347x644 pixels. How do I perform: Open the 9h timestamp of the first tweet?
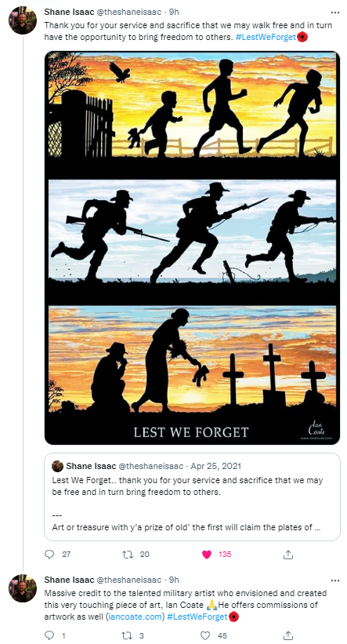coord(174,13)
